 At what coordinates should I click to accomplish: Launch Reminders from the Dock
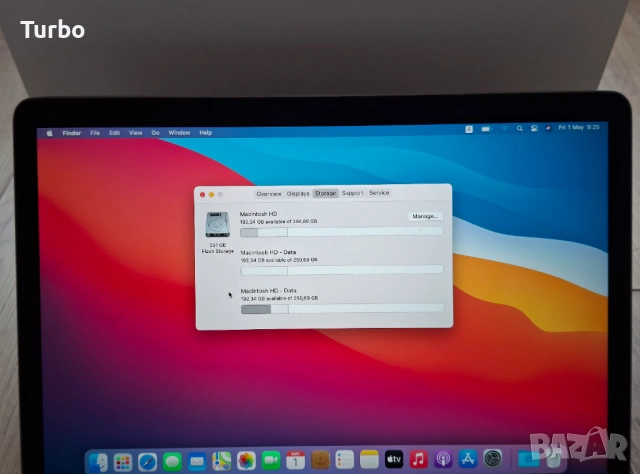pos(345,460)
